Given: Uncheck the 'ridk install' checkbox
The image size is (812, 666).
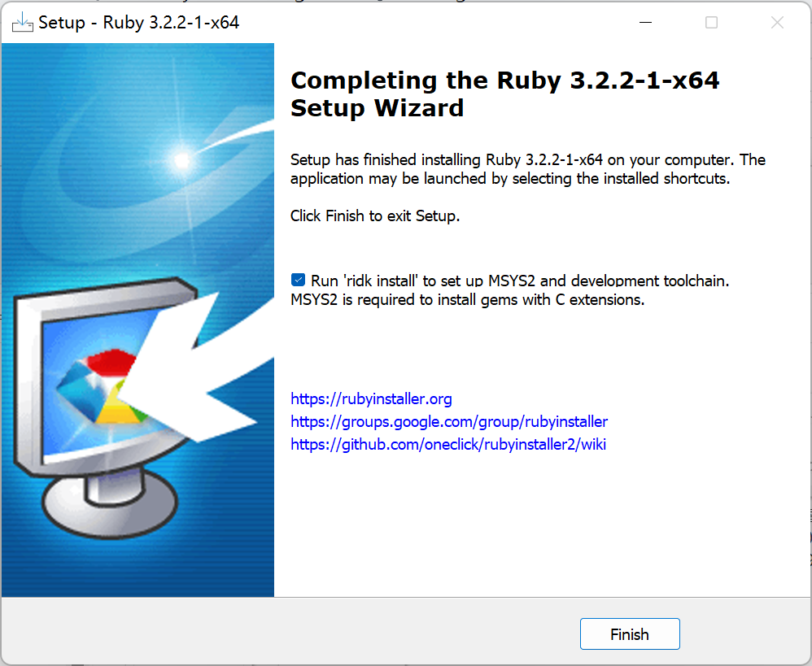Looking at the screenshot, I should click(x=298, y=280).
